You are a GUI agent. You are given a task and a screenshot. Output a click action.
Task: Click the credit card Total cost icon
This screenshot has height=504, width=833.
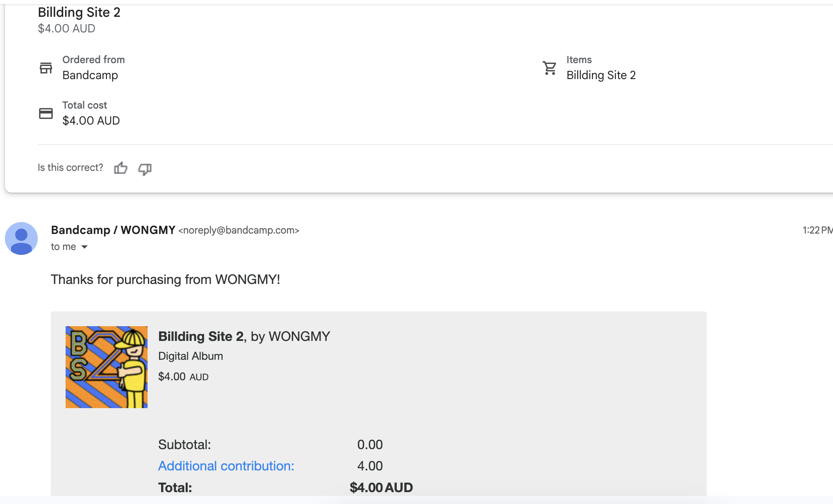point(46,113)
